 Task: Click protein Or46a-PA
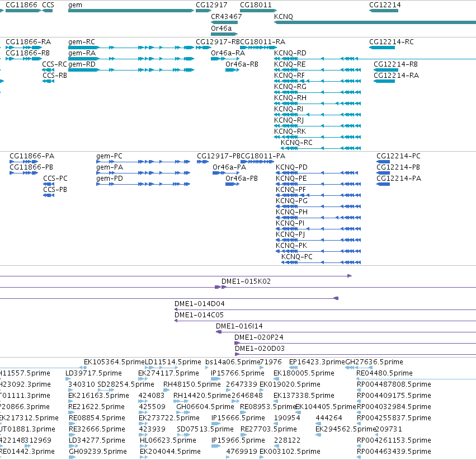[x=226, y=173]
